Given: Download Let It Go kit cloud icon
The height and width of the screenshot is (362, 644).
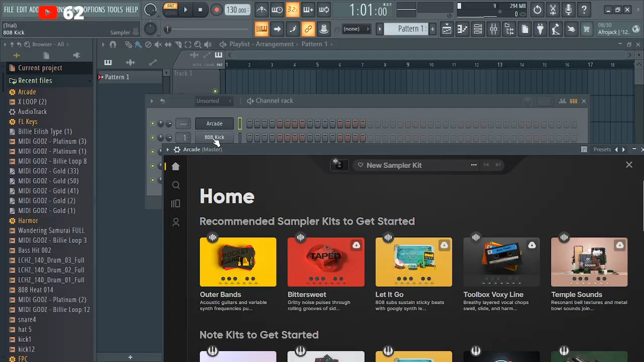Looking at the screenshot, I should [x=444, y=245].
